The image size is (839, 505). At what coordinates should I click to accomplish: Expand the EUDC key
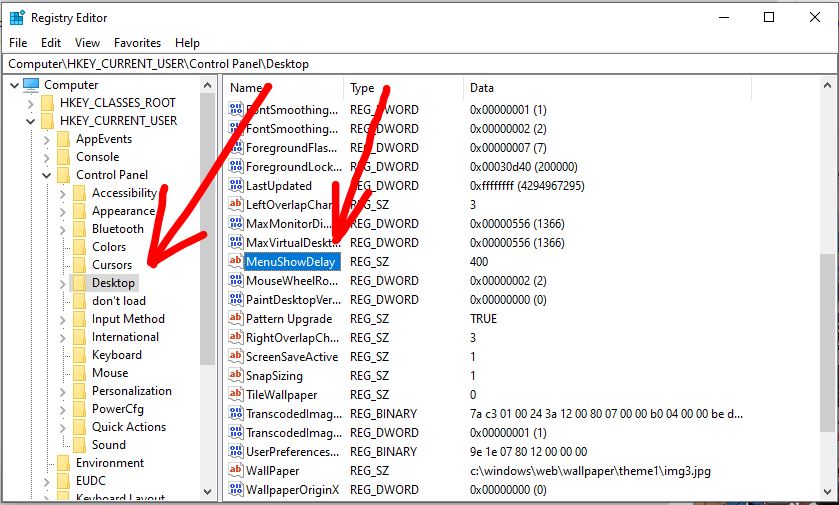[47, 481]
